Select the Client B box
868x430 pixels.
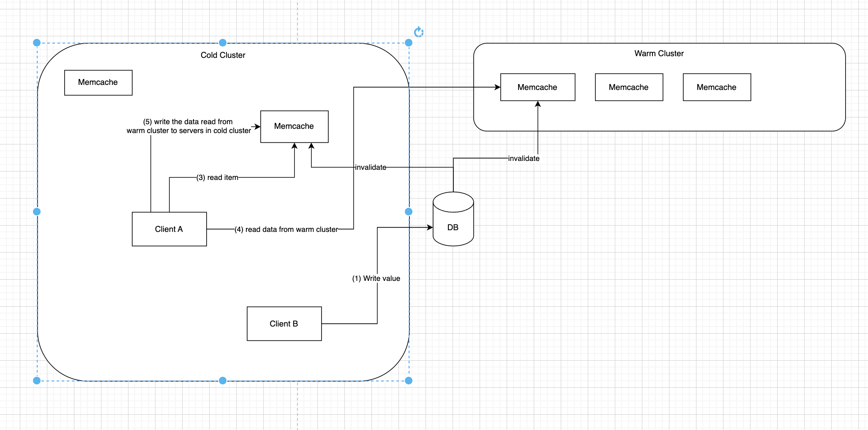click(x=284, y=324)
